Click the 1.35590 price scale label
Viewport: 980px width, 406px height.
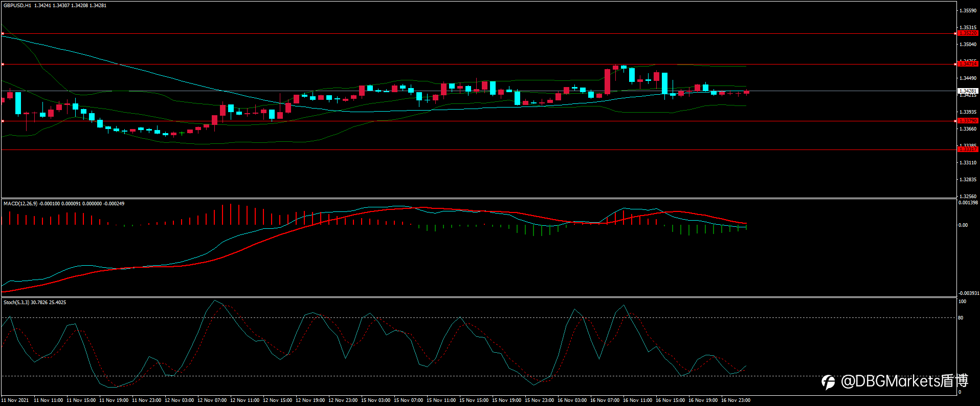click(968, 11)
